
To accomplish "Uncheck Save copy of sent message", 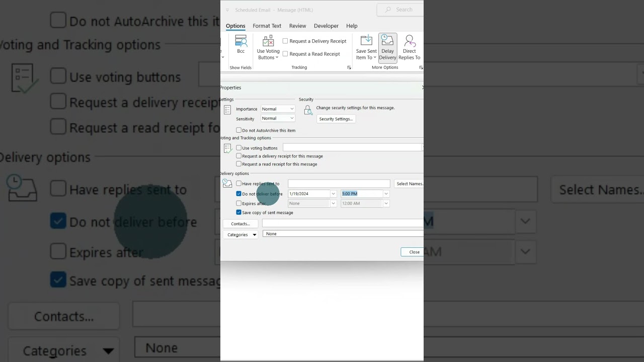I will [239, 212].
